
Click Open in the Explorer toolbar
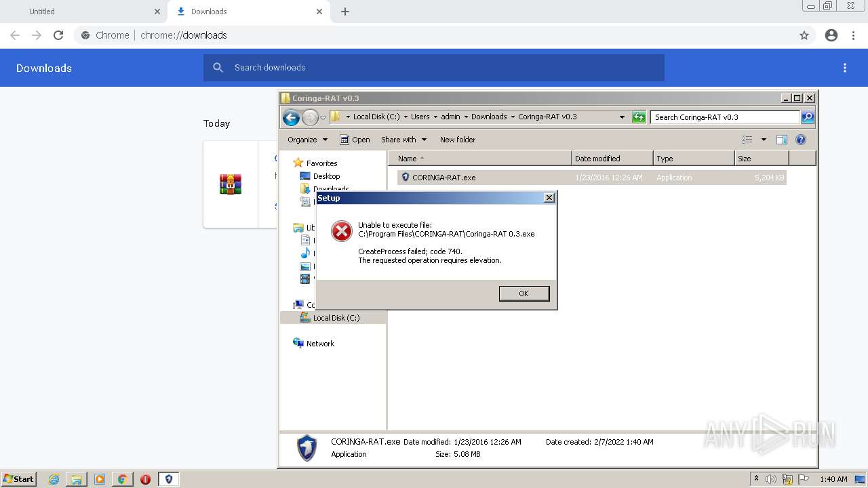coord(355,140)
